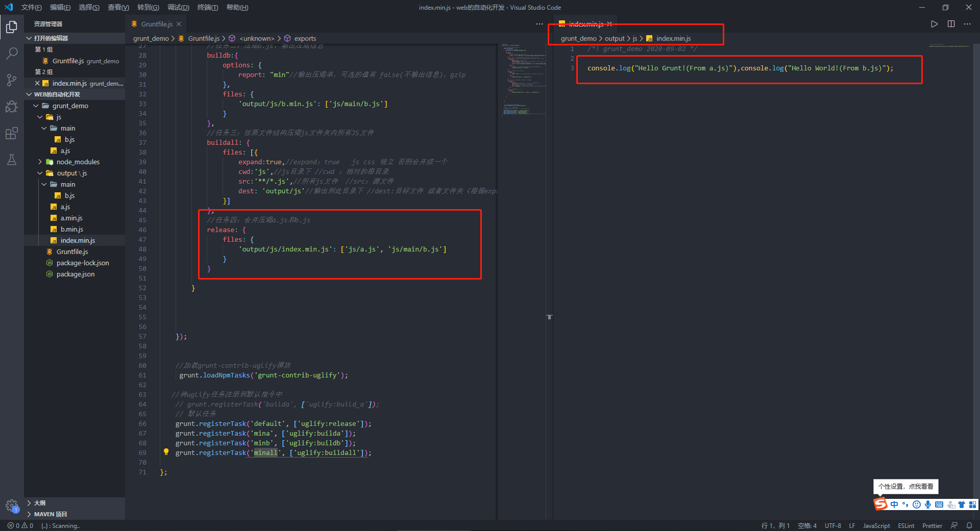Change indentation via 空格: 4
The image size is (980, 531).
(807, 525)
